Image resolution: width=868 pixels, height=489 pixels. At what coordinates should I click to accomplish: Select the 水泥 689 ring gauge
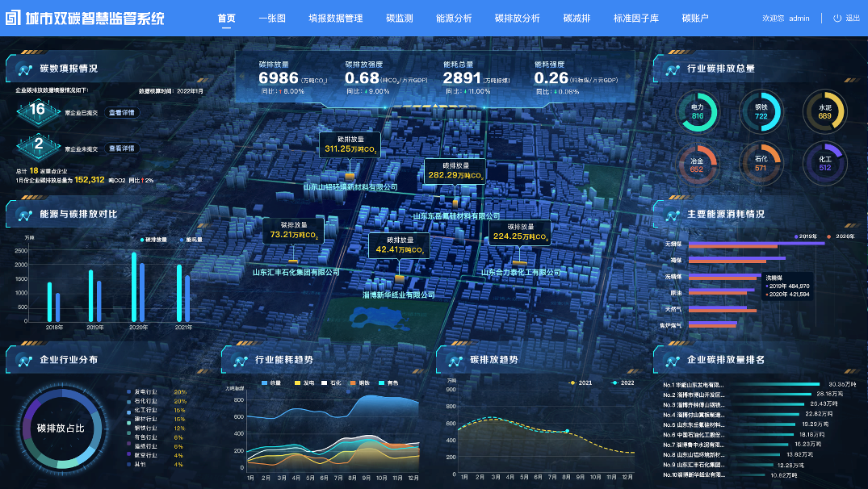click(x=824, y=111)
